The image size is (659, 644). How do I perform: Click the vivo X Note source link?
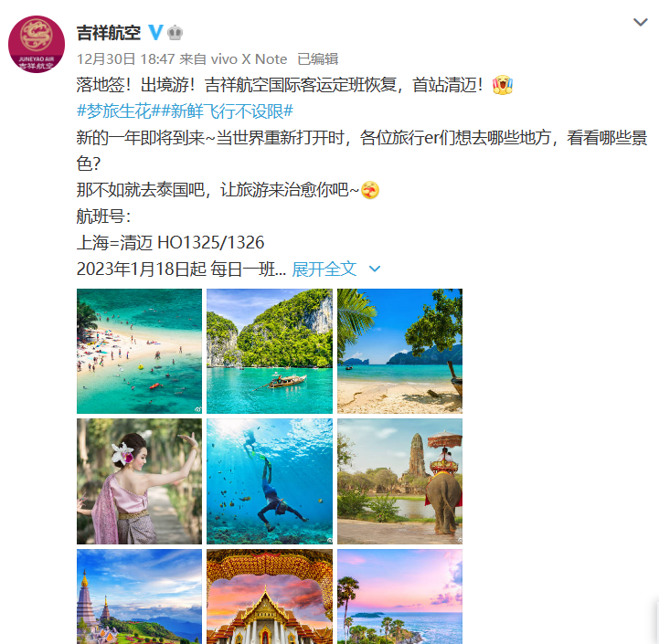pos(249,59)
